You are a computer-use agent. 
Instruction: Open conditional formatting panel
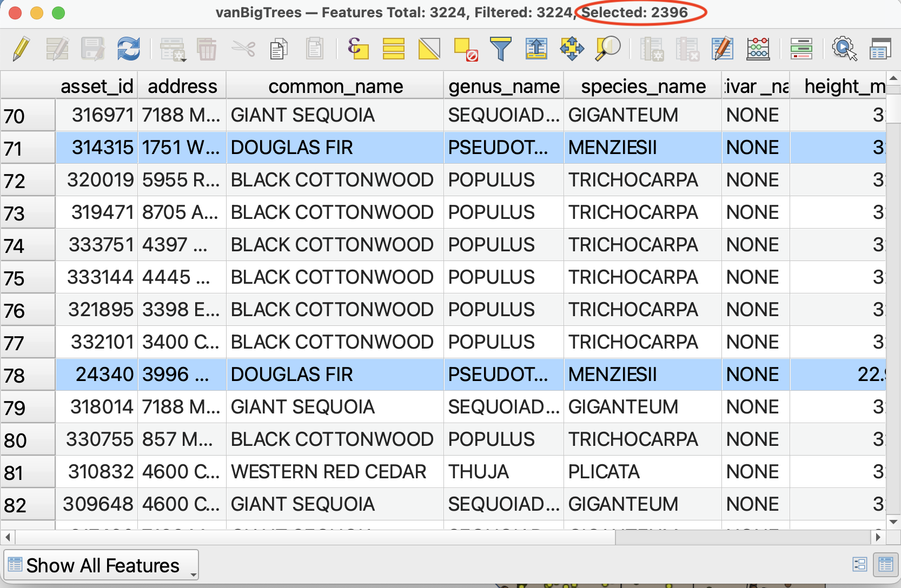(x=801, y=49)
